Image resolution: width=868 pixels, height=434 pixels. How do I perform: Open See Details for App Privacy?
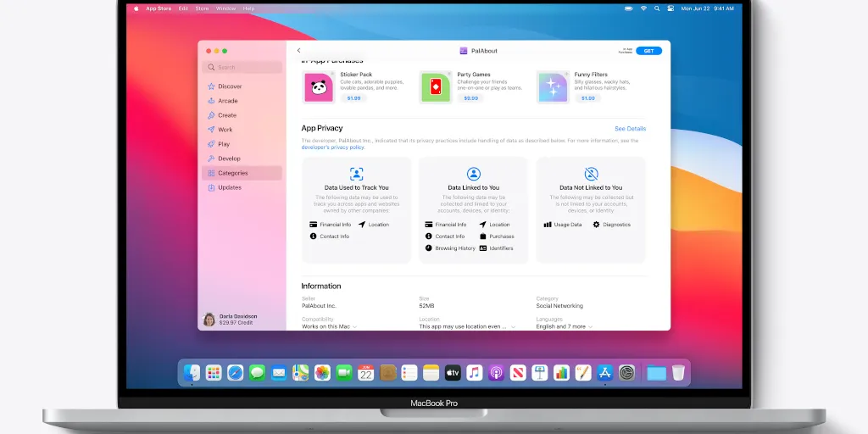point(630,129)
